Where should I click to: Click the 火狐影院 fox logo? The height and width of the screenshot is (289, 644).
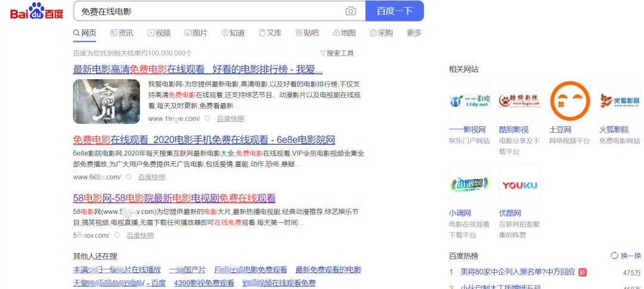[620, 101]
